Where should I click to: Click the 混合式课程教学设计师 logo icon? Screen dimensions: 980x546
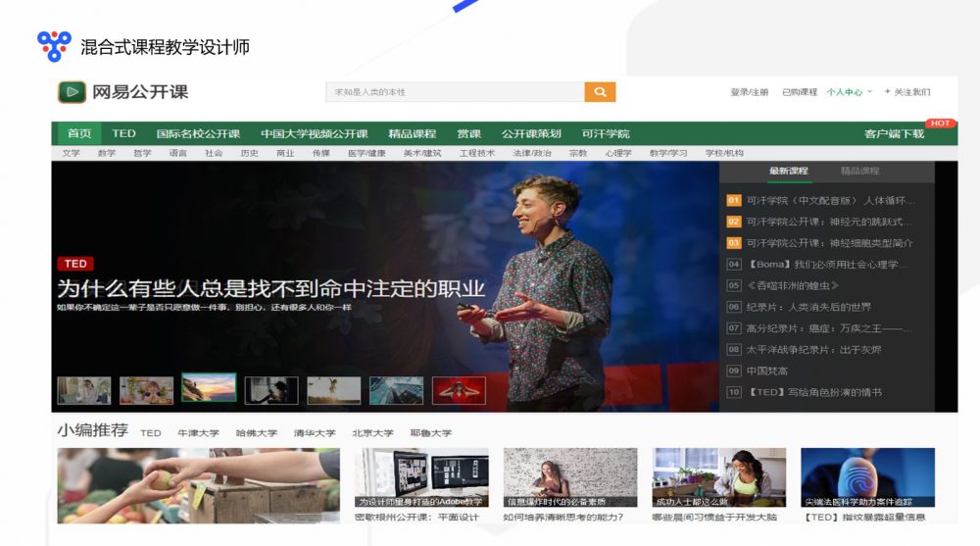(x=54, y=45)
